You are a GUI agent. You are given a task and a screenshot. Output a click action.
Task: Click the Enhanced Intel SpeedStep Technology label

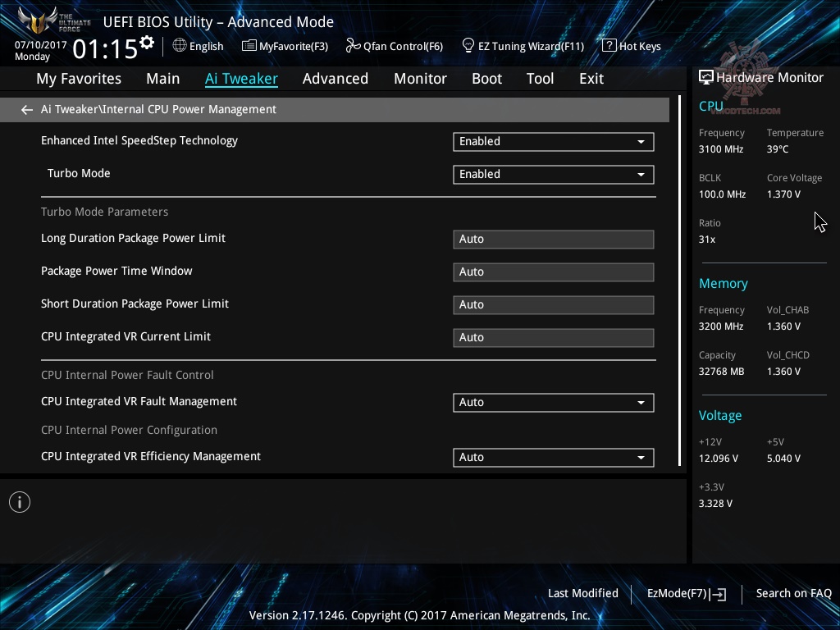pyautogui.click(x=139, y=140)
